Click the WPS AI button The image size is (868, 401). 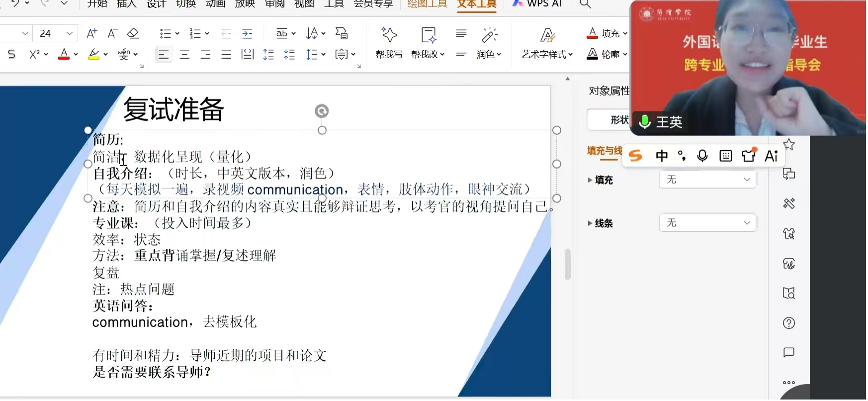[x=537, y=4]
